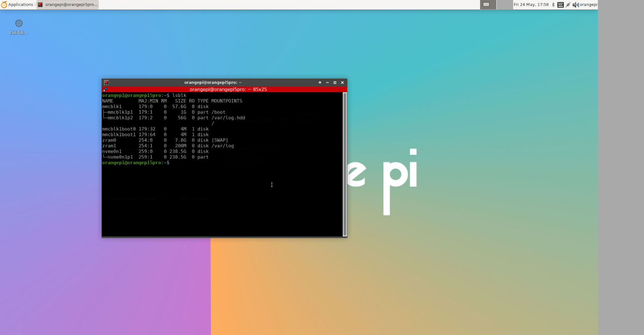Switch to the first workspace in the pager

point(488,5)
